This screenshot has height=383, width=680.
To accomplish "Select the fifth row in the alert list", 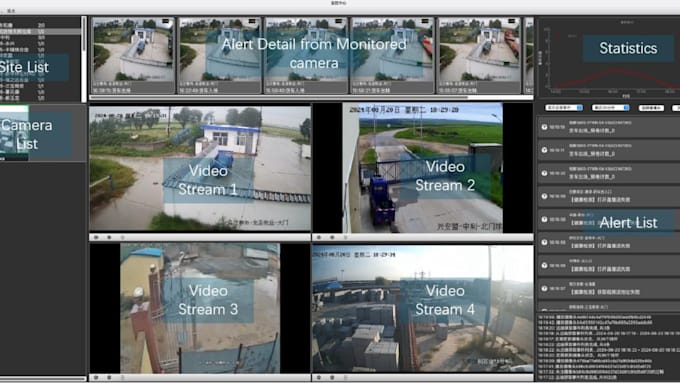I will point(608,219).
